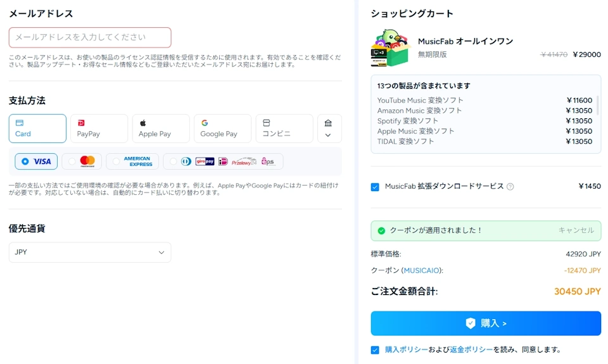608x364 pixels.
Task: Click the email address input field
Action: (x=90, y=37)
